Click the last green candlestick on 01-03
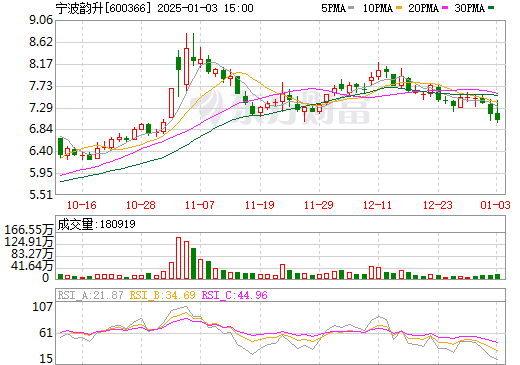This screenshot has width=520, height=365. click(497, 116)
